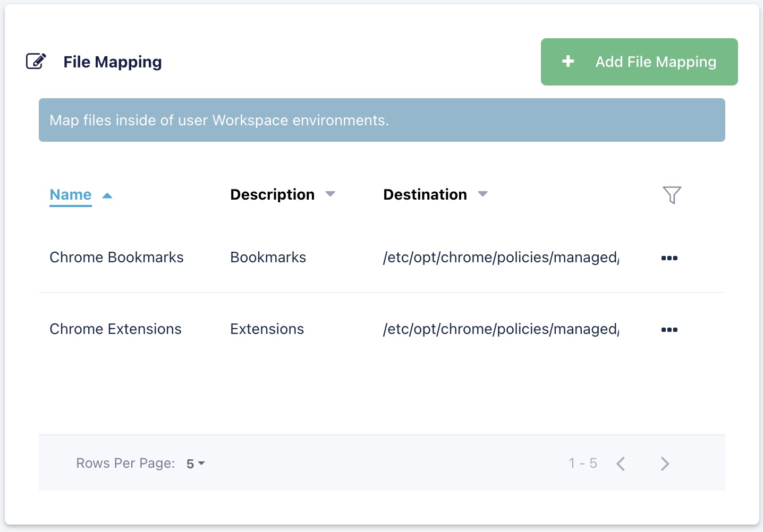Screen dimensions: 763x532
Task: Open actions menu for Chrome Bookmarks row
Action: [x=669, y=258]
